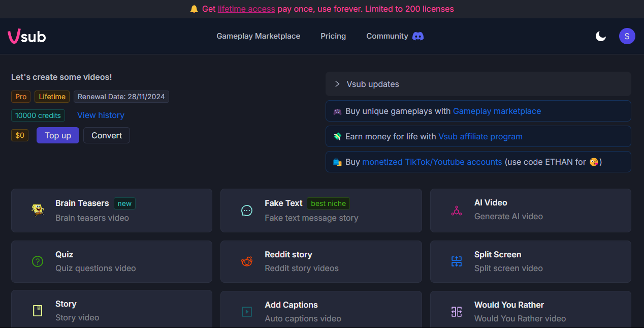Open the Fake Text card title
This screenshot has width=644, height=328.
(x=283, y=203)
